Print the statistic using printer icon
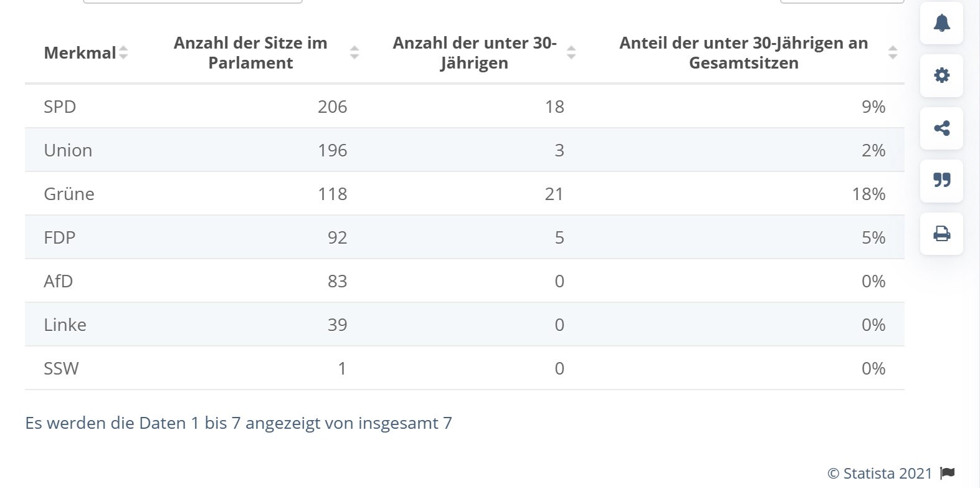This screenshot has width=980, height=488. 941,234
